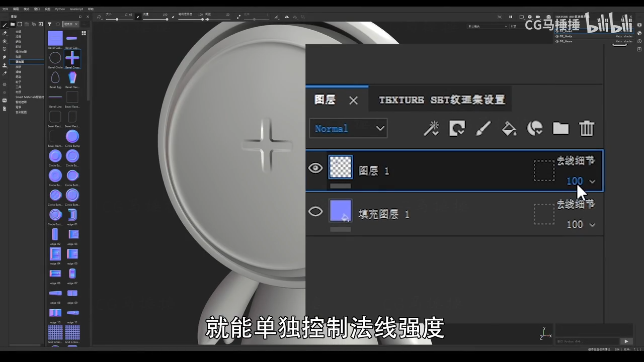
Task: Select the Eraser tool in left toolbar
Action: click(x=5, y=33)
